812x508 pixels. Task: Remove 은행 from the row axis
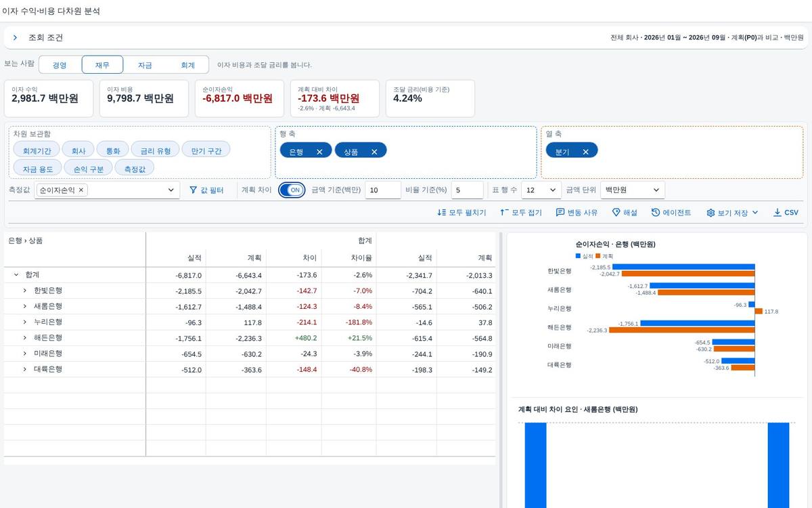(319, 152)
